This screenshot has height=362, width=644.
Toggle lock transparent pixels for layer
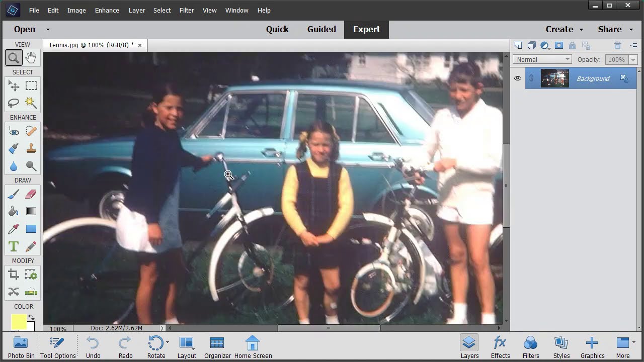click(x=586, y=45)
